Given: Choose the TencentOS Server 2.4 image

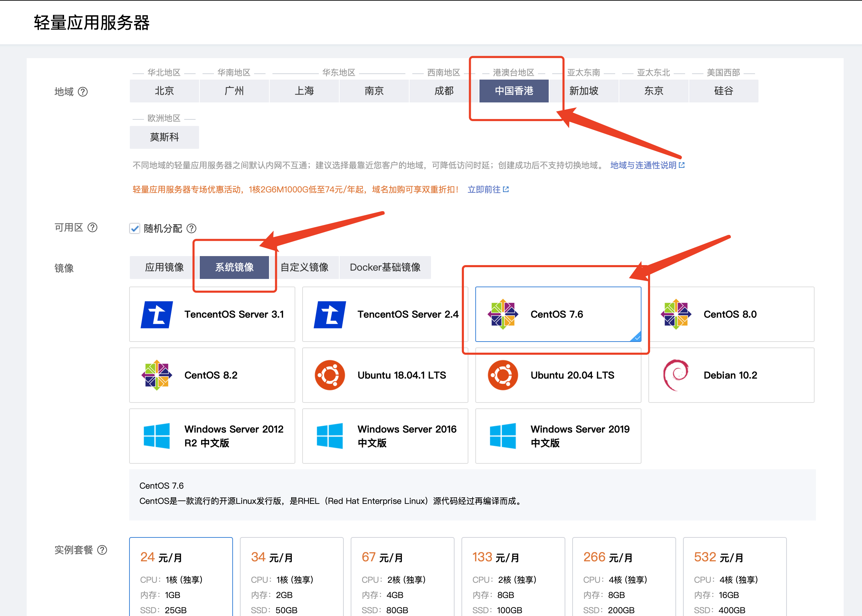Looking at the screenshot, I should pos(385,315).
